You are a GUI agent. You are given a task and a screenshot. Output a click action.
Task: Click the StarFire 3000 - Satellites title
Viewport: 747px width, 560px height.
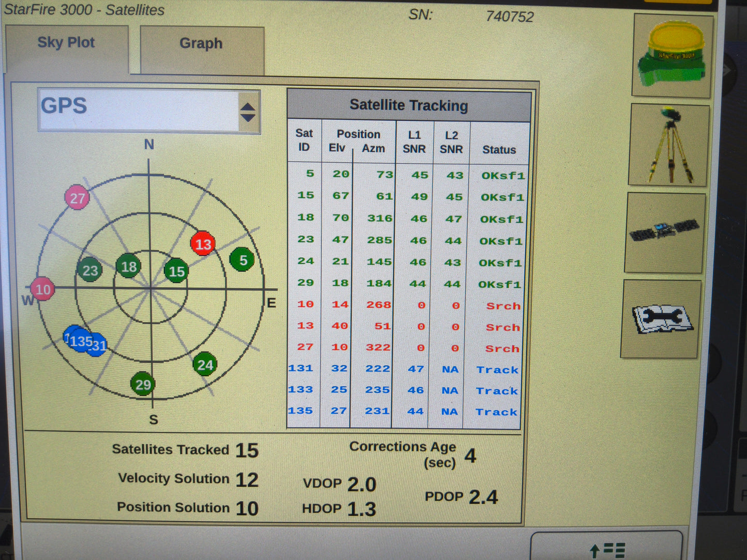[x=84, y=10]
